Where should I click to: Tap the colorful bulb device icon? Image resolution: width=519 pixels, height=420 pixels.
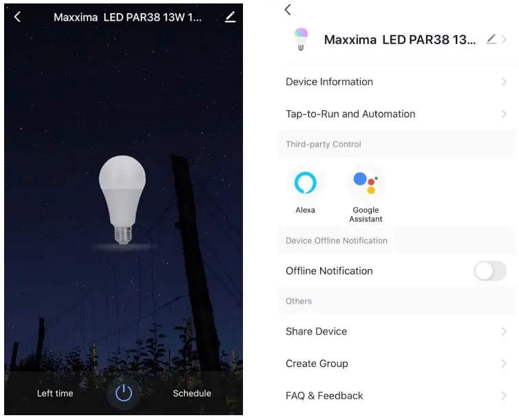coord(301,39)
